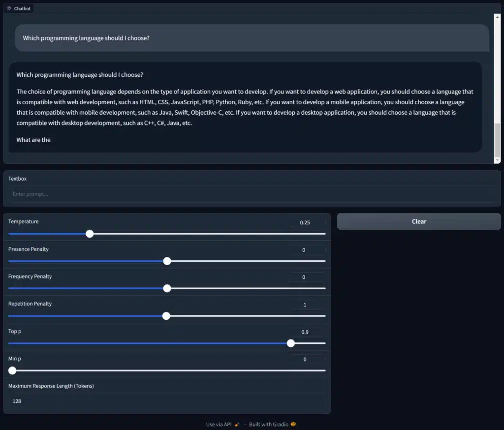This screenshot has width=504, height=430.
Task: Click the Frequency Penalty value field
Action: click(307, 277)
